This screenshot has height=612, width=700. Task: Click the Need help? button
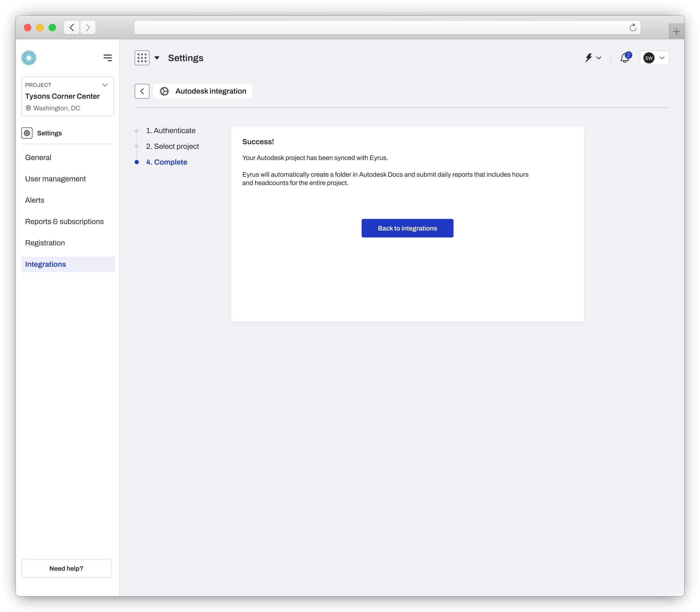(66, 568)
